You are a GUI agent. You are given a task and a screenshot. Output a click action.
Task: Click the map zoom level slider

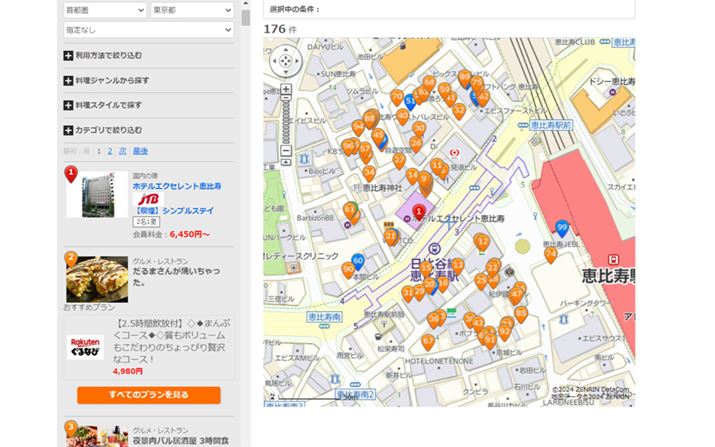pyautogui.click(x=285, y=119)
